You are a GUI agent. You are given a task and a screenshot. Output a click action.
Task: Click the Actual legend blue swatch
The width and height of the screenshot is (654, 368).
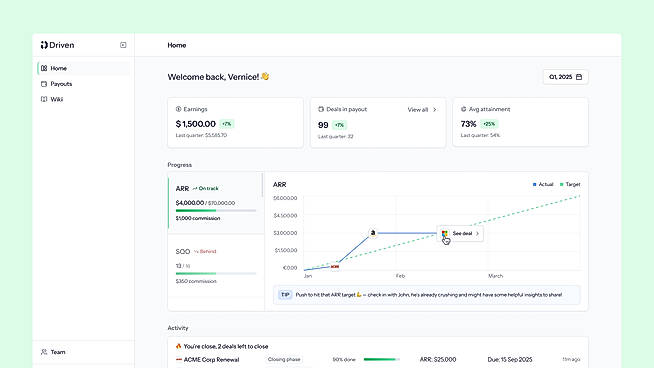[x=535, y=184]
